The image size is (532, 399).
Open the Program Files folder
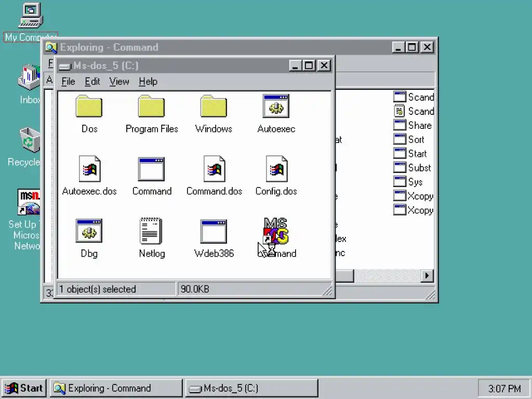pos(151,107)
